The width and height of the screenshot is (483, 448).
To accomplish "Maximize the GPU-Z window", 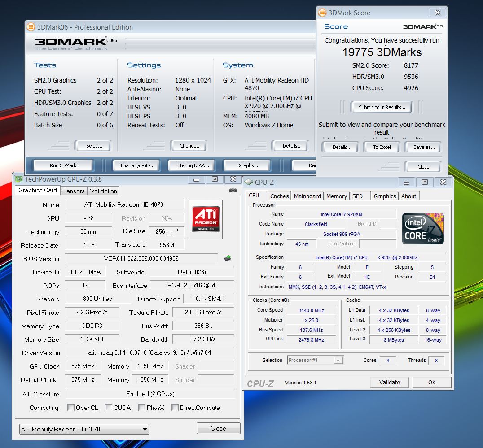I will pos(215,179).
